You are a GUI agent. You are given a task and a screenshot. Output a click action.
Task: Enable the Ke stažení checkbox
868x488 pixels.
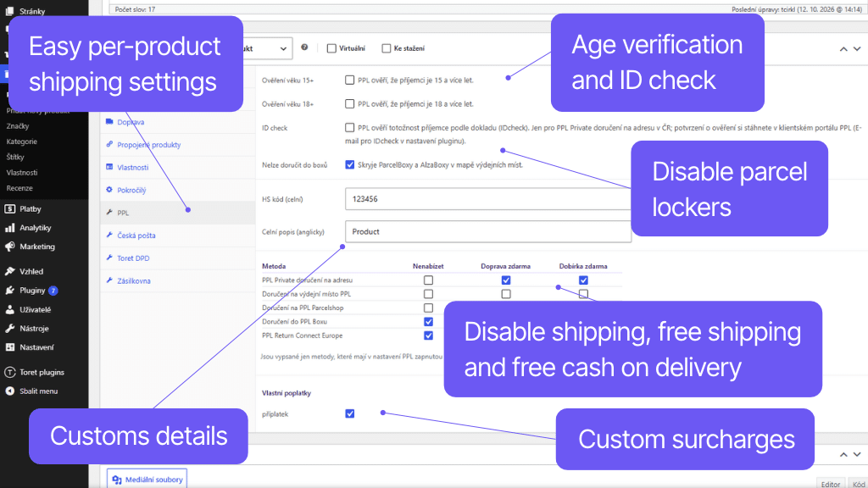pyautogui.click(x=387, y=48)
